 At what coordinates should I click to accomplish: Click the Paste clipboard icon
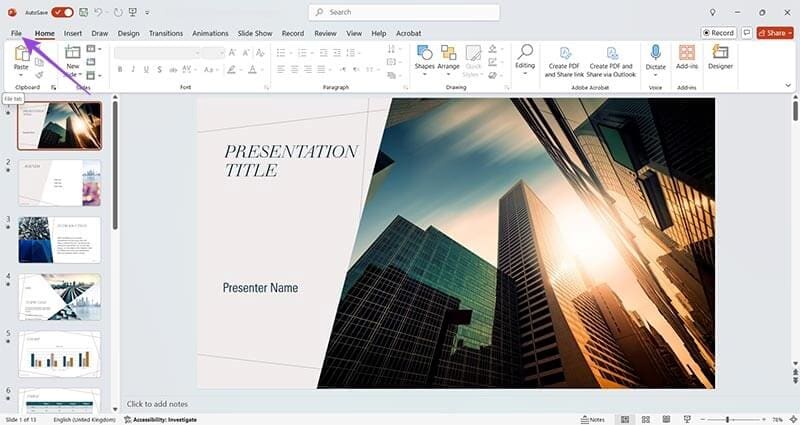[21, 53]
